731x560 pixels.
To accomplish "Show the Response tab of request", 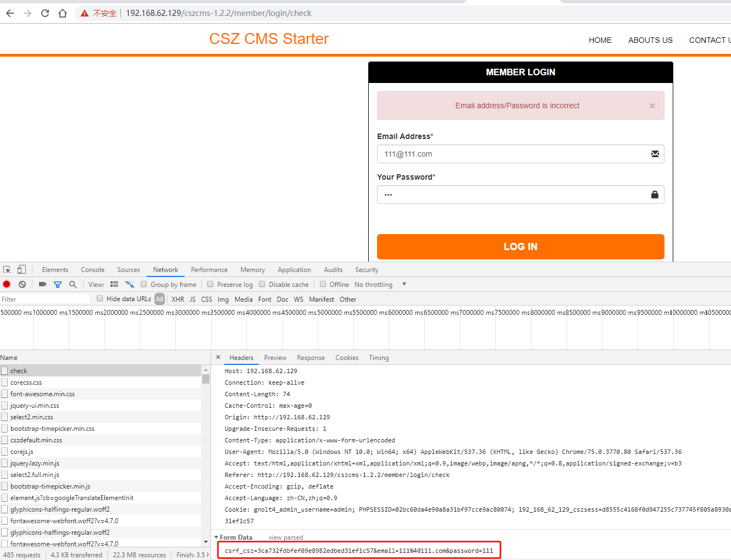I will pos(311,358).
